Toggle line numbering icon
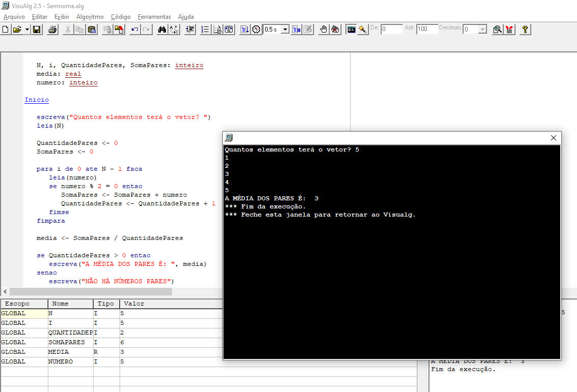Screen dimensions: 577x392 [205, 29]
